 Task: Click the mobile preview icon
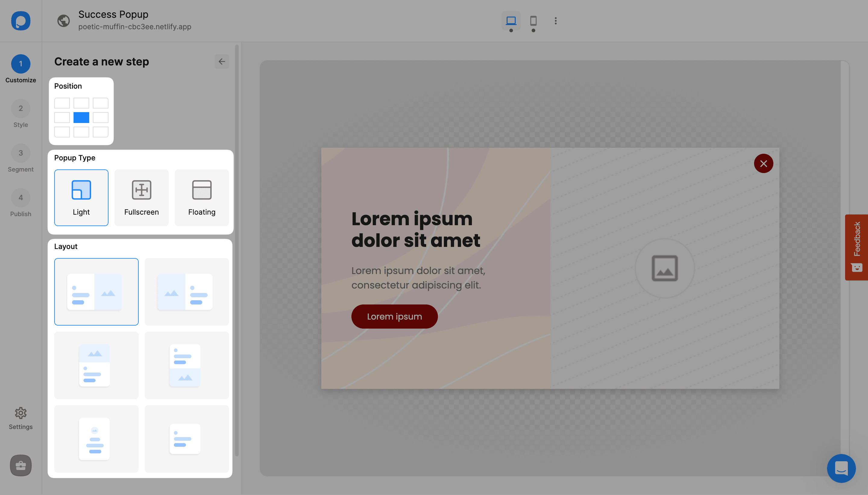click(x=532, y=20)
